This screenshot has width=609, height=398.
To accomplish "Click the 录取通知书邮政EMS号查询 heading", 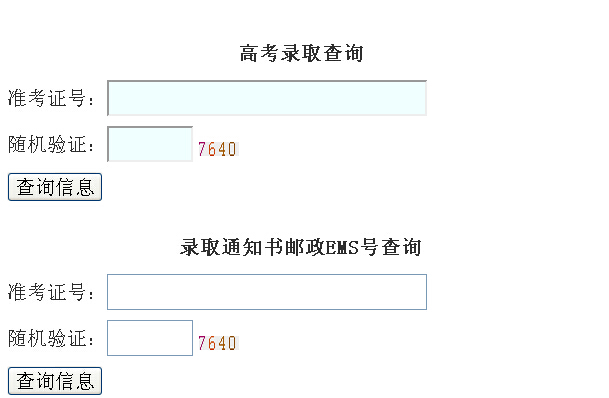I will click(x=301, y=247).
